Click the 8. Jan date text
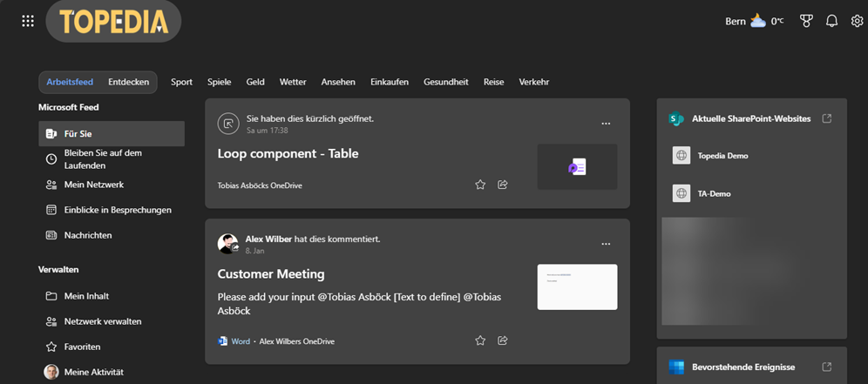This screenshot has width=868, height=384. [255, 251]
